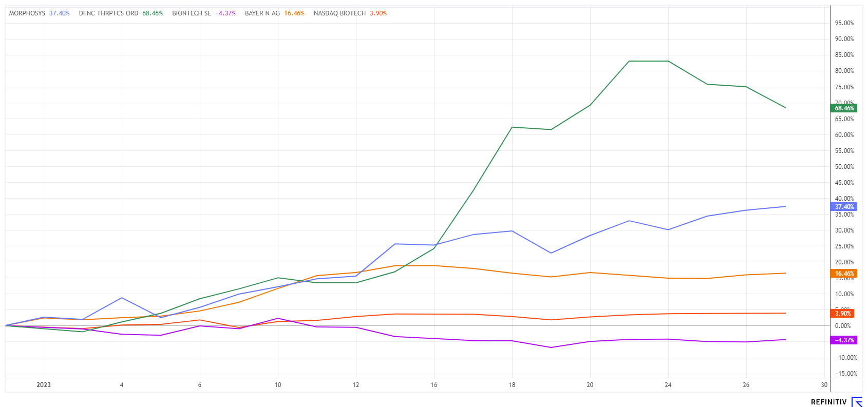Click the 10 date axis label
The height and width of the screenshot is (407, 868).
coord(278,385)
